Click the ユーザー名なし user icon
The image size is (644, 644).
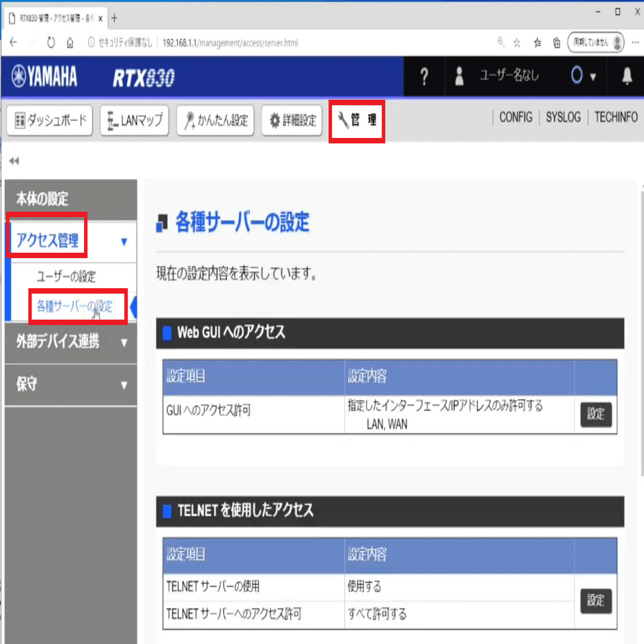point(458,76)
